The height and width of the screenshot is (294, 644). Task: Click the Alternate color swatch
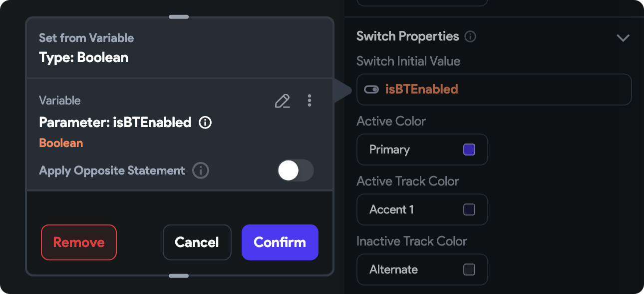tap(469, 269)
